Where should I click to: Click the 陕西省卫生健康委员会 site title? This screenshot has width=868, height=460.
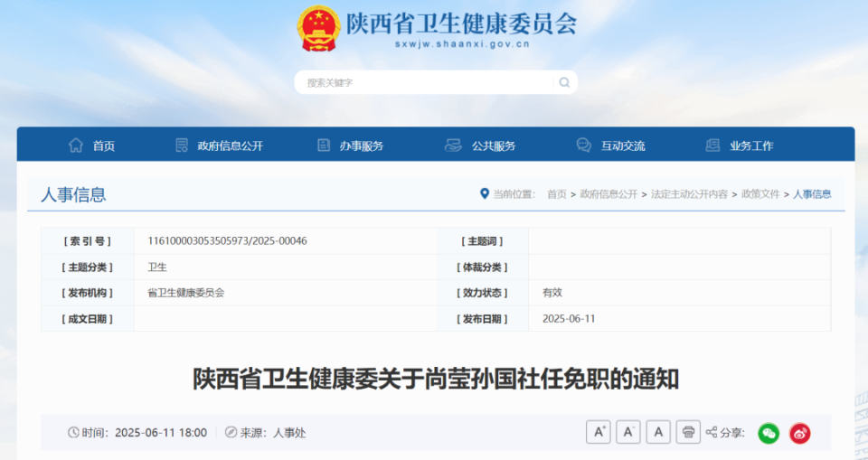[461, 23]
